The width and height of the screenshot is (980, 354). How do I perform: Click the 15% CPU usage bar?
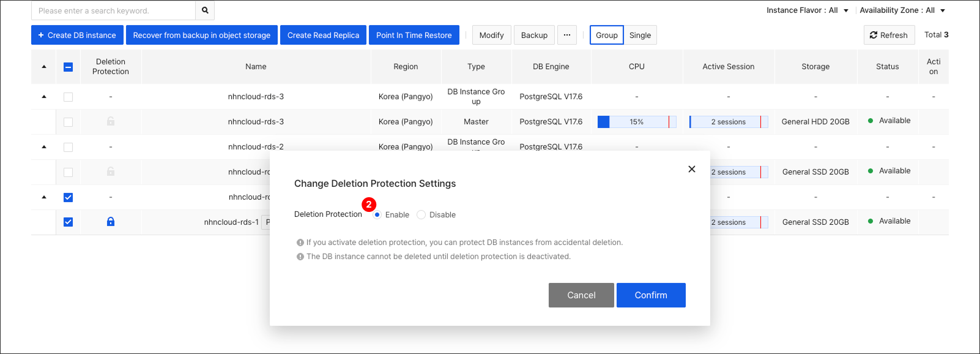pyautogui.click(x=637, y=122)
